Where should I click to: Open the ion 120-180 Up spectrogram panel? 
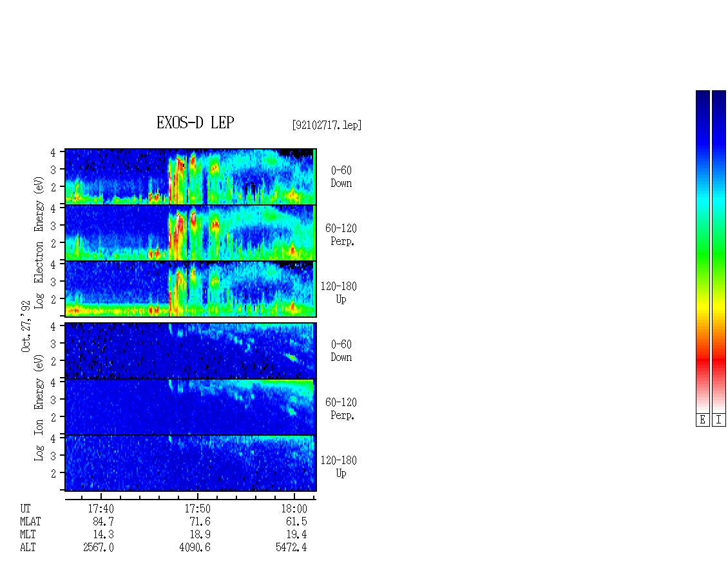point(191,463)
